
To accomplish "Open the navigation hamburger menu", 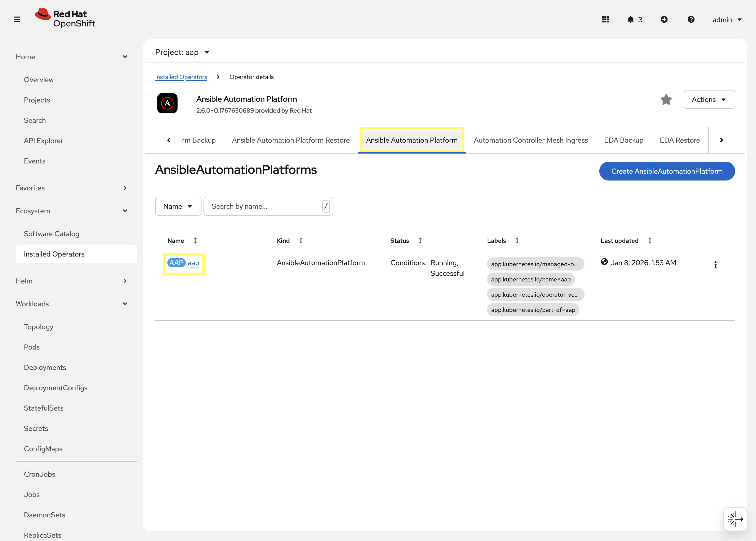I will tap(17, 19).
